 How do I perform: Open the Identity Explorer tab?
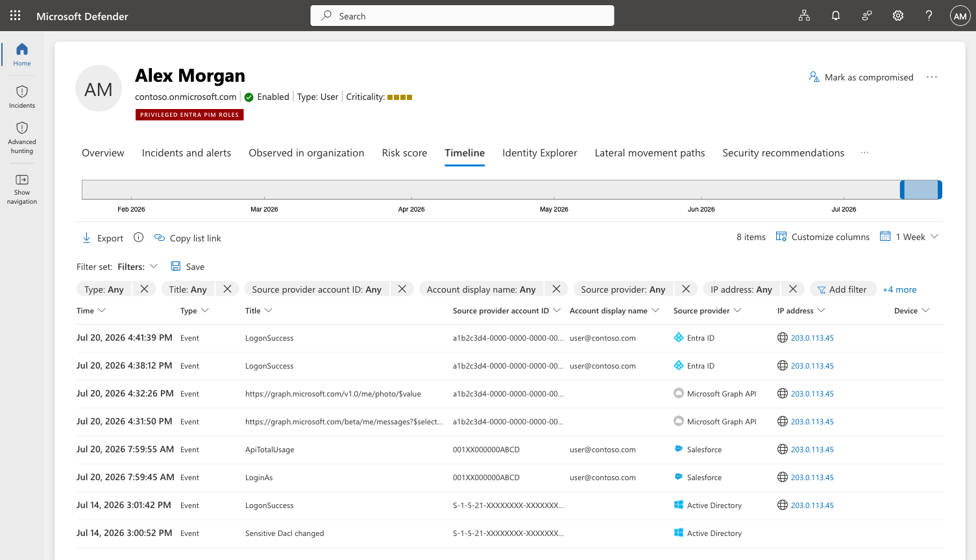tap(540, 153)
